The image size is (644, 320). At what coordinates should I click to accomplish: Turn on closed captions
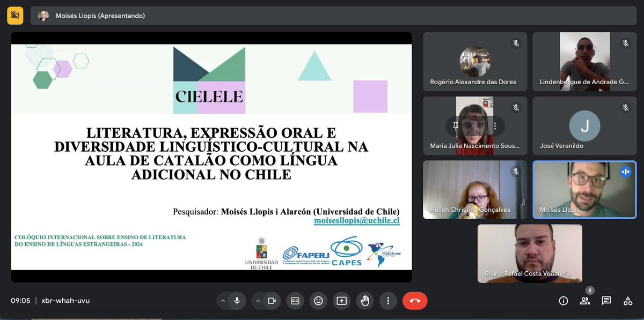(295, 301)
